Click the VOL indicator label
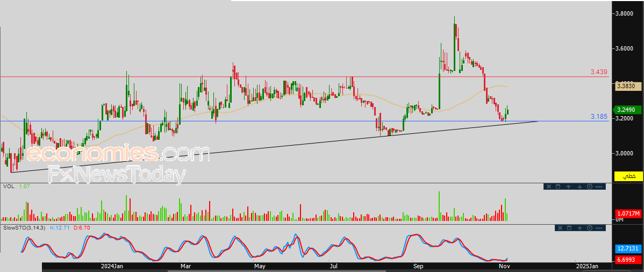 point(8,186)
